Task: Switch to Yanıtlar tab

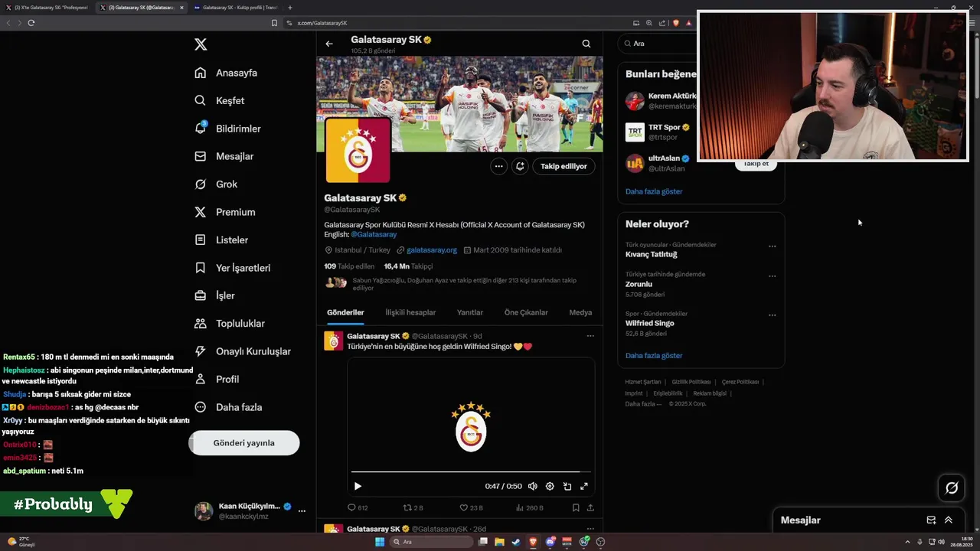Action: click(x=470, y=312)
